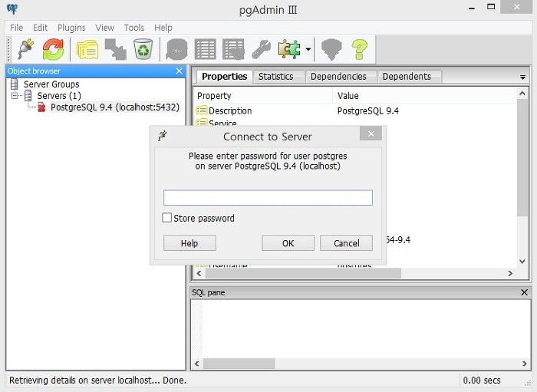
Task: Click OK to connect to server
Action: [x=288, y=243]
